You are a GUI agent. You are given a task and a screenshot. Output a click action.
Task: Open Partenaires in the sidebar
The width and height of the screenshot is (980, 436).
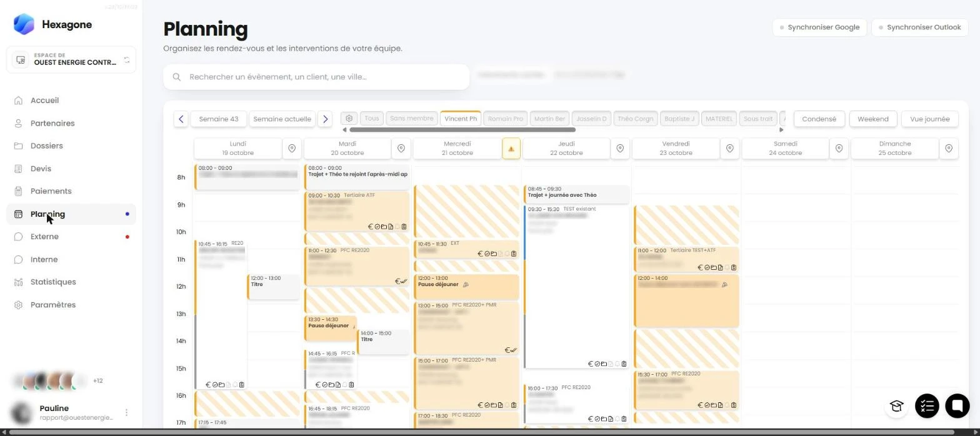click(52, 123)
